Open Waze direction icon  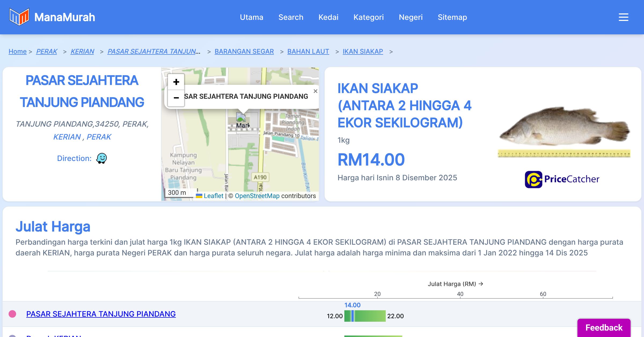(101, 158)
